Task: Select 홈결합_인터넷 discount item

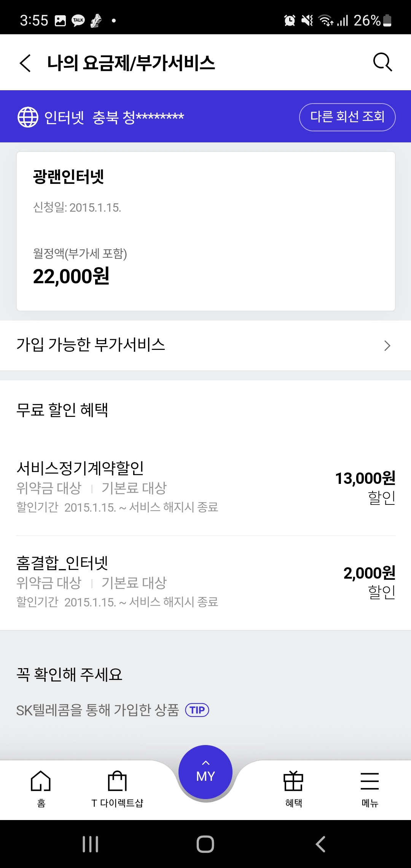Action: pos(205,582)
